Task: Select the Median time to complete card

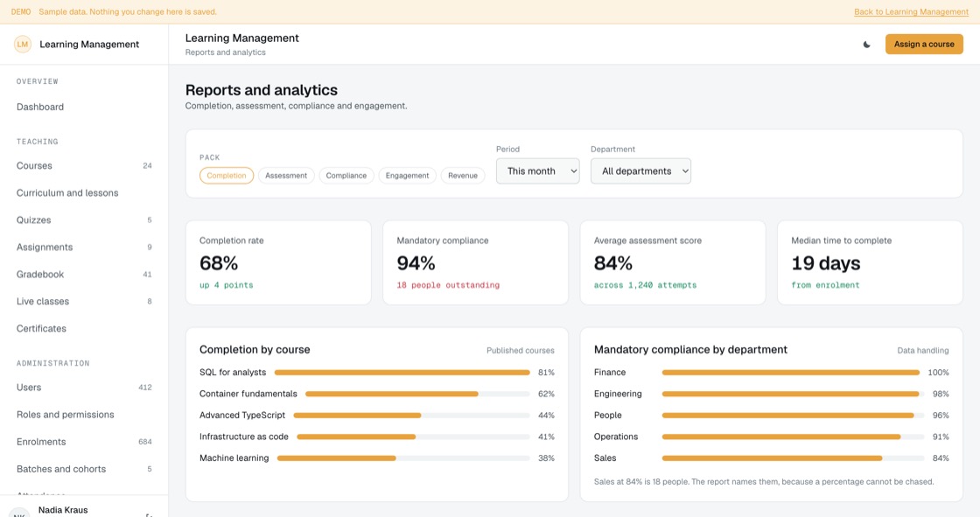Action: (x=870, y=262)
